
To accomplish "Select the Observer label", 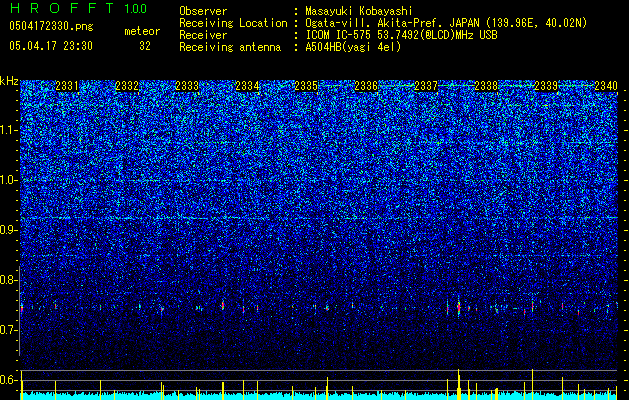I will tap(203, 11).
